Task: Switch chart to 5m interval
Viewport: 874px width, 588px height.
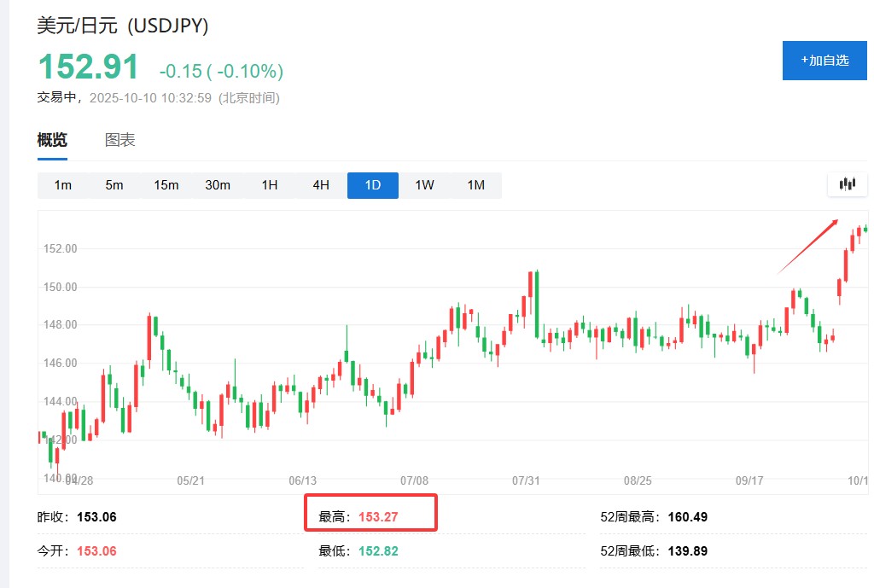Action: tap(114, 185)
